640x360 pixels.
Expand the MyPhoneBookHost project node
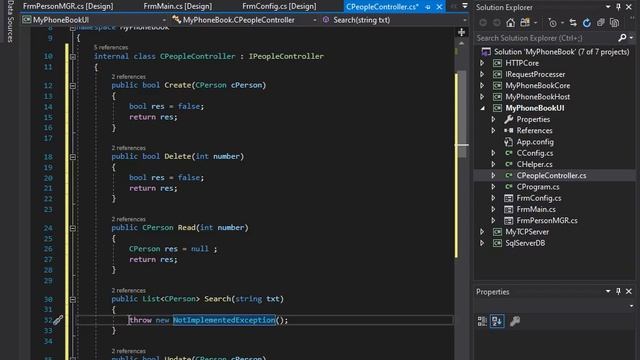(x=482, y=97)
